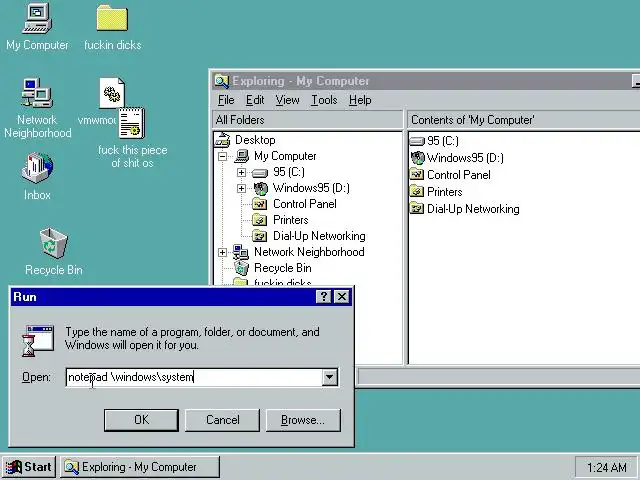The height and width of the screenshot is (480, 640).
Task: Click the Explorer title bar magnifier icon
Action: (x=222, y=81)
